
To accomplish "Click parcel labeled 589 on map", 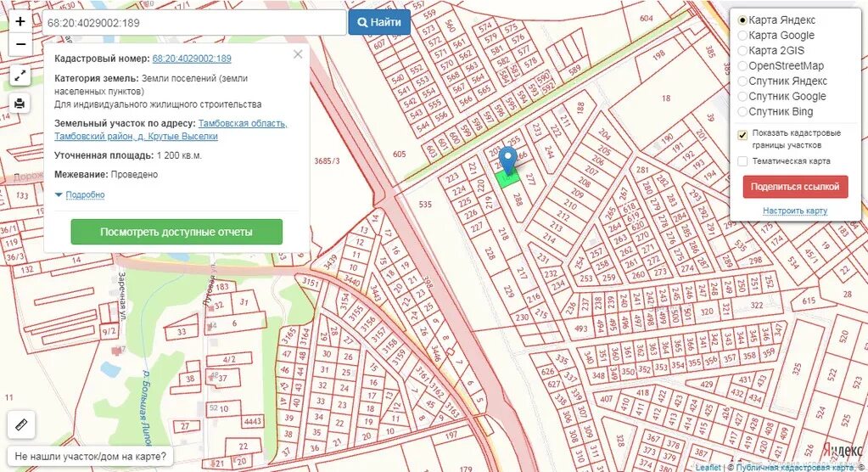I will point(574,70).
